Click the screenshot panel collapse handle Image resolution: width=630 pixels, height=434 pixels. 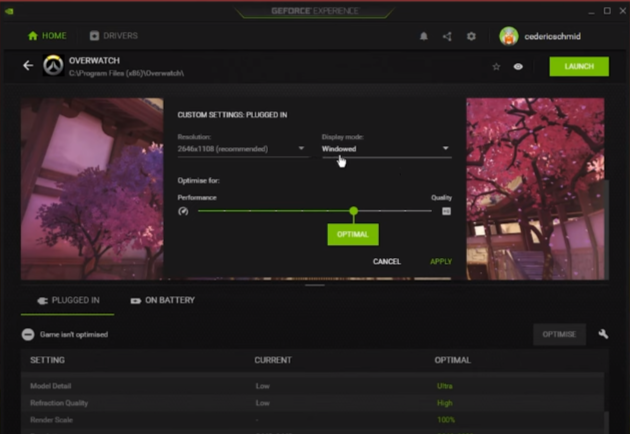point(315,285)
